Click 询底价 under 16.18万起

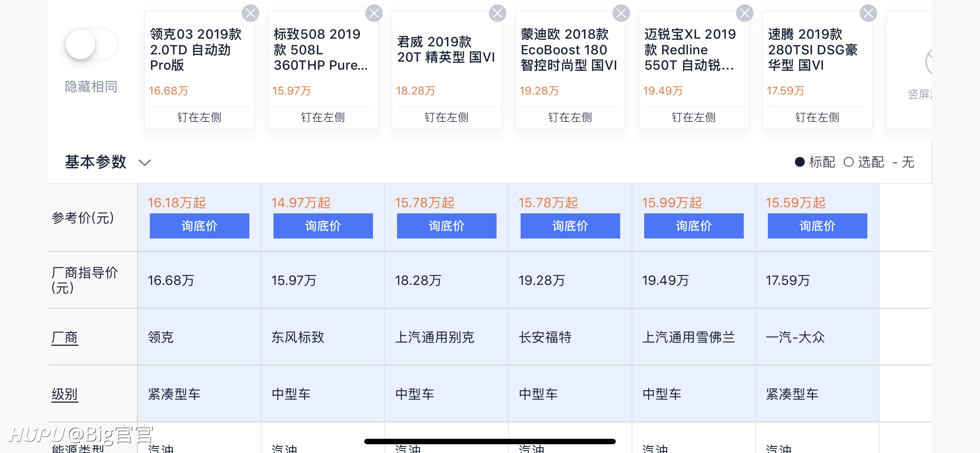point(199,226)
